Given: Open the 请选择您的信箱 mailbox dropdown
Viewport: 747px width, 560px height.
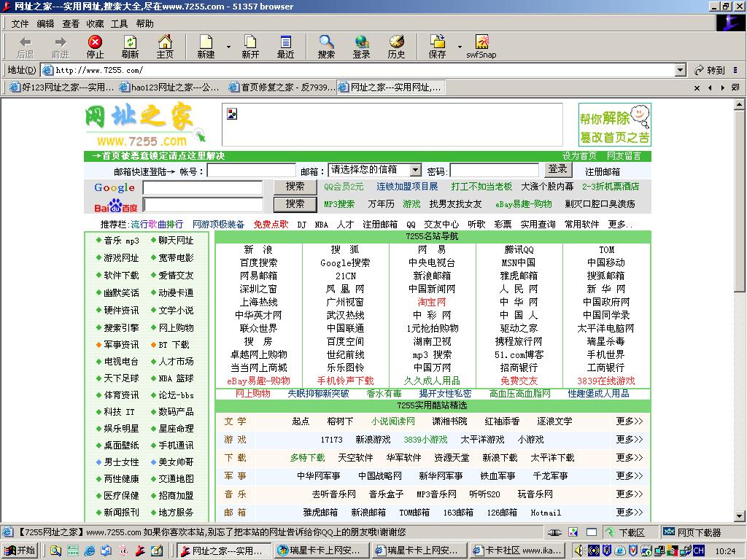Looking at the screenshot, I should tap(415, 170).
